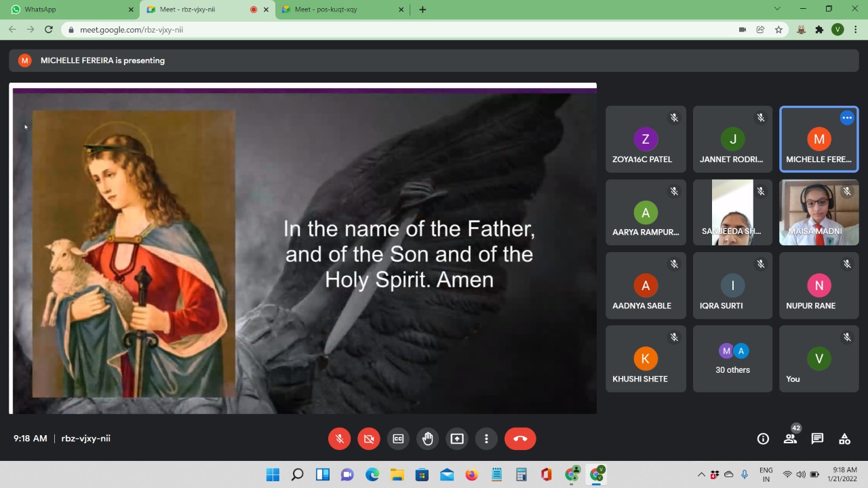Go forward in browser history
Viewport: 868px width, 488px height.
31,29
